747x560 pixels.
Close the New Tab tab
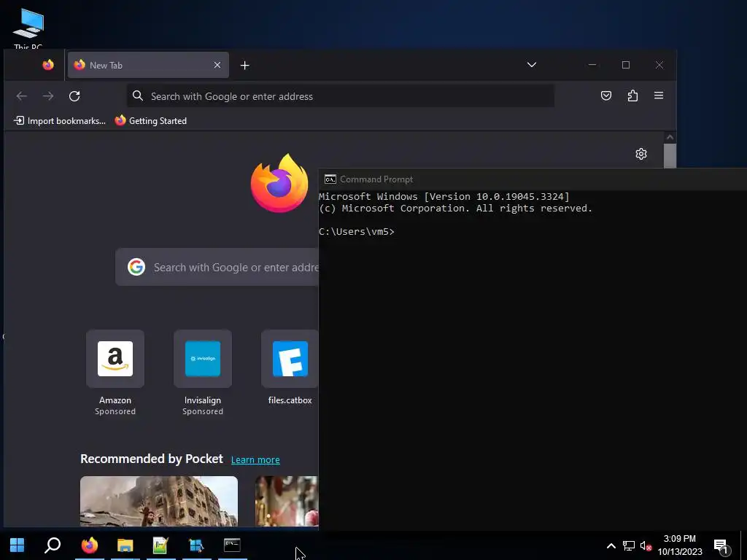click(217, 65)
